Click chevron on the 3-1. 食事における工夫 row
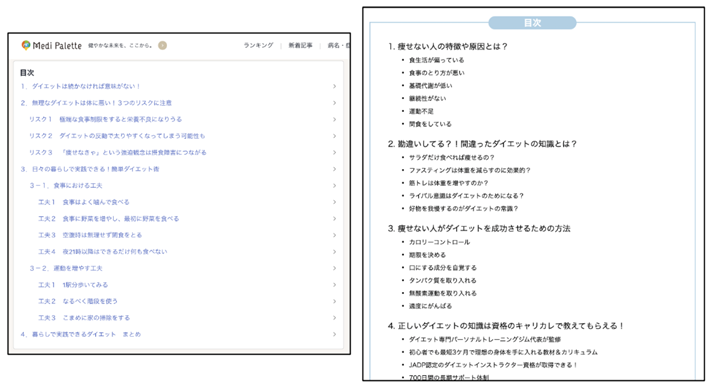712x390 pixels. [x=334, y=186]
